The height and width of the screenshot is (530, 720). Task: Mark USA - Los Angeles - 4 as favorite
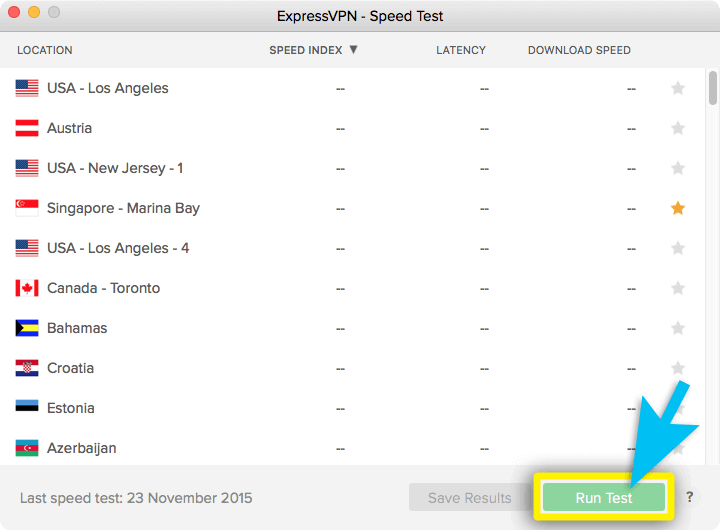[x=678, y=248]
